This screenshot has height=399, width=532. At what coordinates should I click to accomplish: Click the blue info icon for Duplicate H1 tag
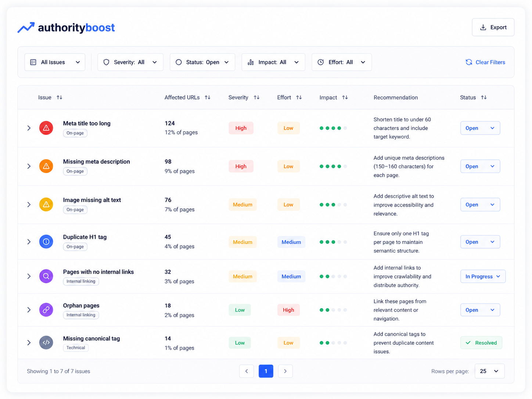click(x=46, y=242)
